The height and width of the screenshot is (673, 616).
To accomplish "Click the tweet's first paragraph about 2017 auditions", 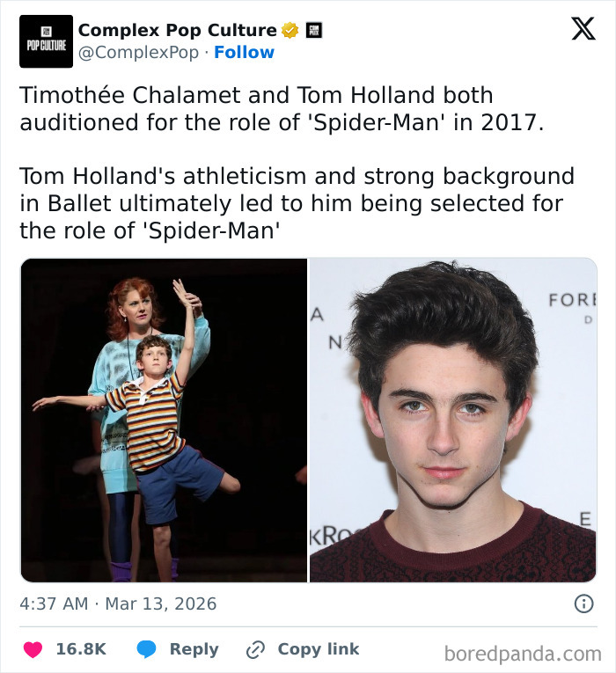I will pyautogui.click(x=282, y=108).
